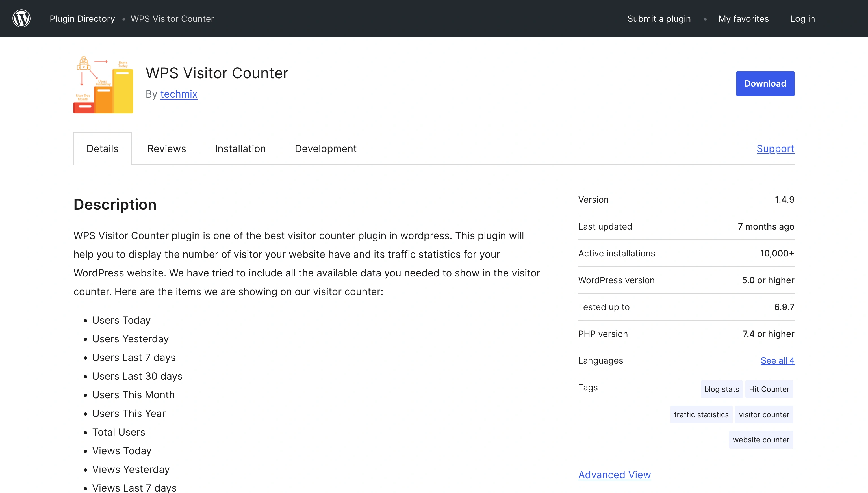Viewport: 868px width, 493px height.
Task: Click the 'Active installations' label
Action: coord(617,253)
